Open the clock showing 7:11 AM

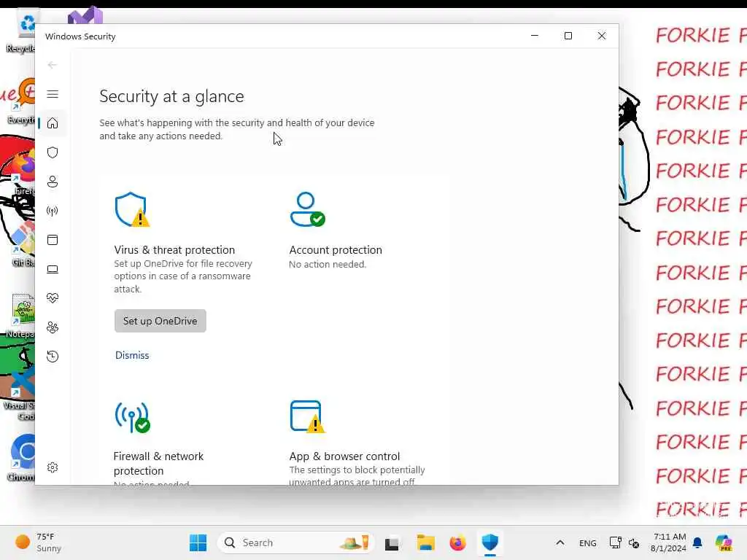(x=669, y=542)
